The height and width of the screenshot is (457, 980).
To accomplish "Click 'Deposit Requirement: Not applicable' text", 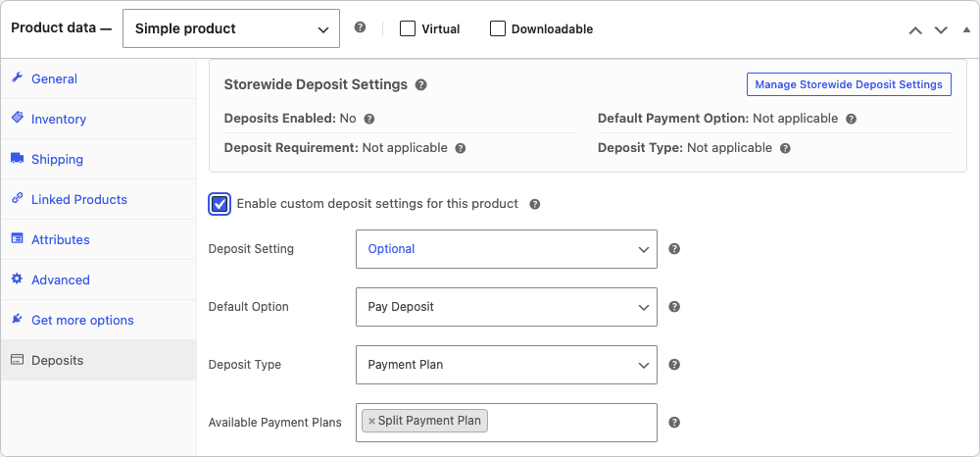I will (x=335, y=149).
